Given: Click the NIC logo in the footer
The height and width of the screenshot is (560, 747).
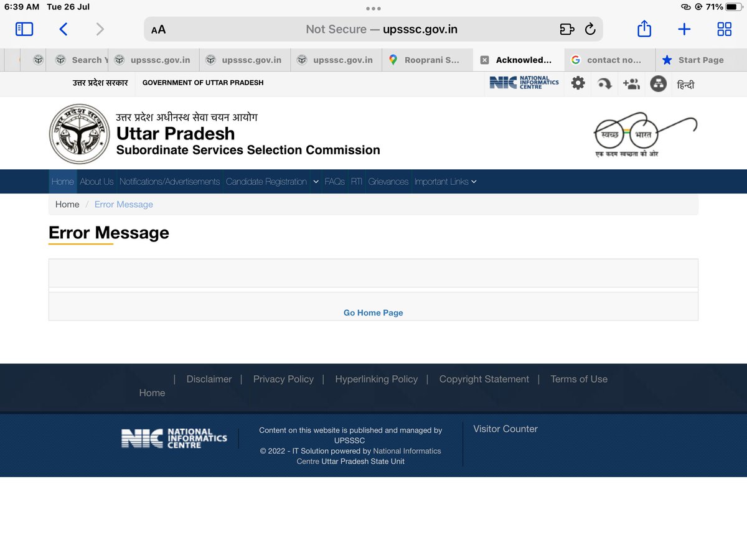Looking at the screenshot, I should (174, 438).
